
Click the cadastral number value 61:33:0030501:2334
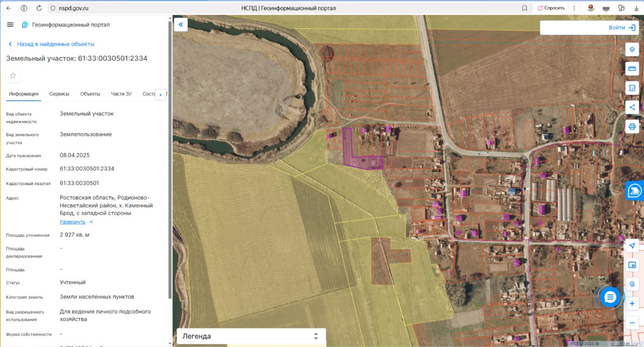87,169
